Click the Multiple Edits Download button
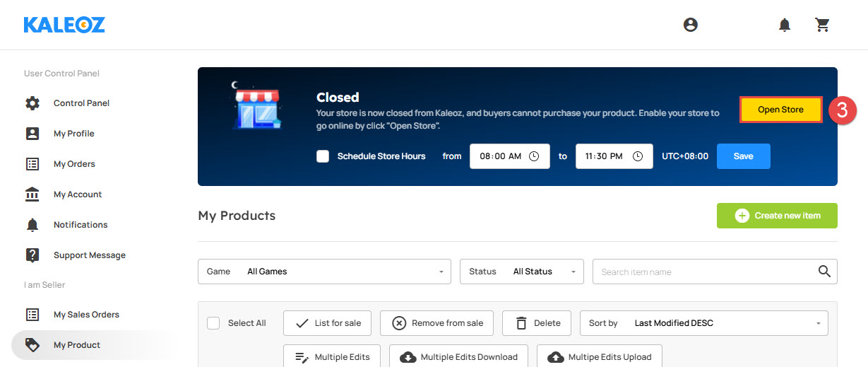868x367 pixels. (x=459, y=356)
